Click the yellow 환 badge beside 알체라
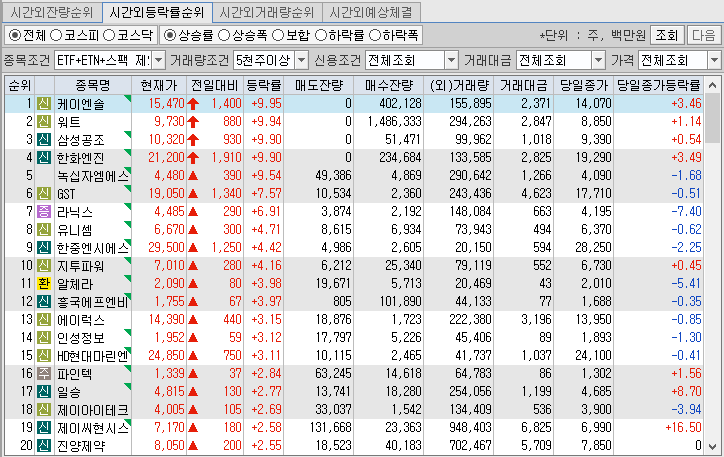Image resolution: width=724 pixels, height=457 pixels. pos(44,283)
